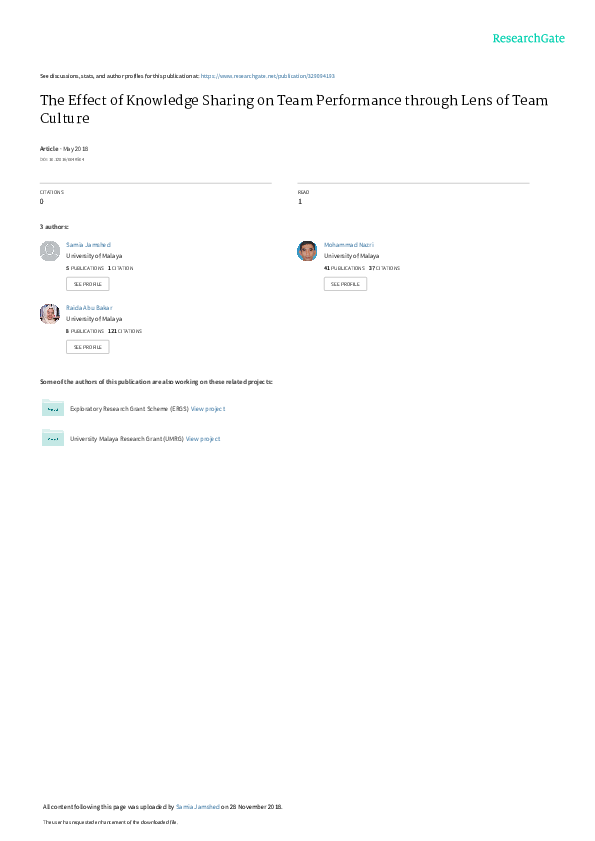Click the DOI text below Article date
The height and width of the screenshot is (841, 595).
62,159
